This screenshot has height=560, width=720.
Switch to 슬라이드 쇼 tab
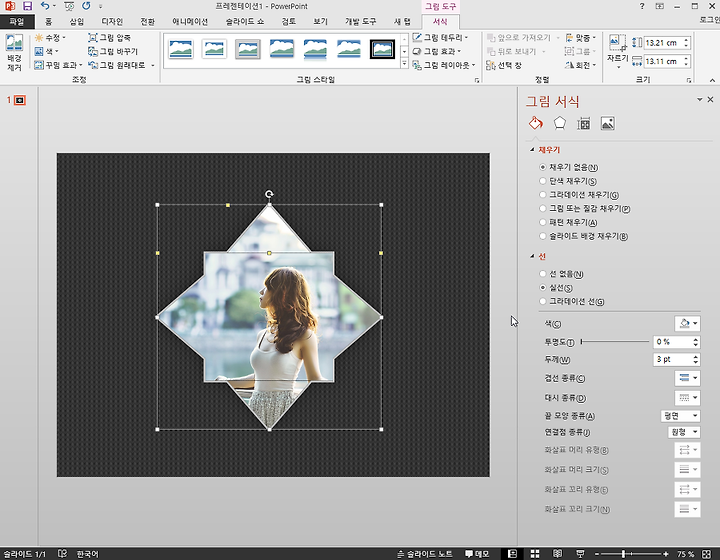pyautogui.click(x=245, y=22)
